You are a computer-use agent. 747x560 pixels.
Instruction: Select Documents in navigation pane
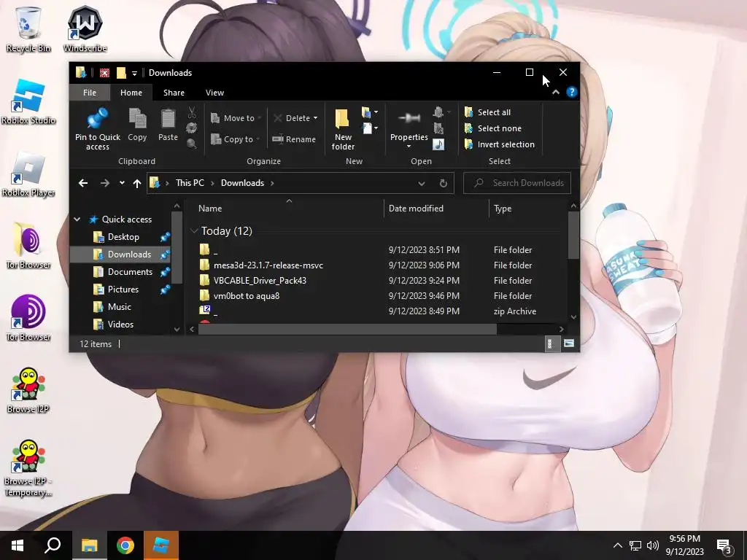(x=130, y=272)
